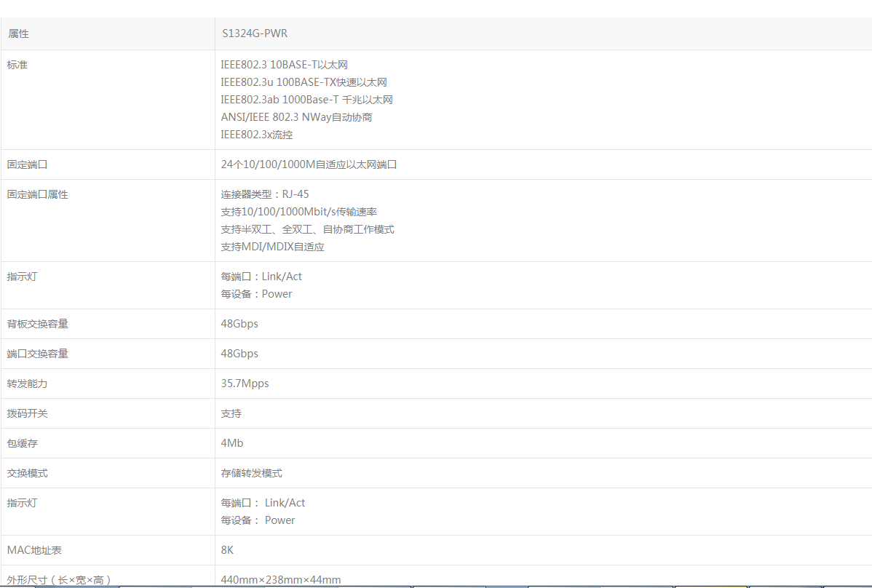Select the 35.7Mpps value

[x=245, y=384]
